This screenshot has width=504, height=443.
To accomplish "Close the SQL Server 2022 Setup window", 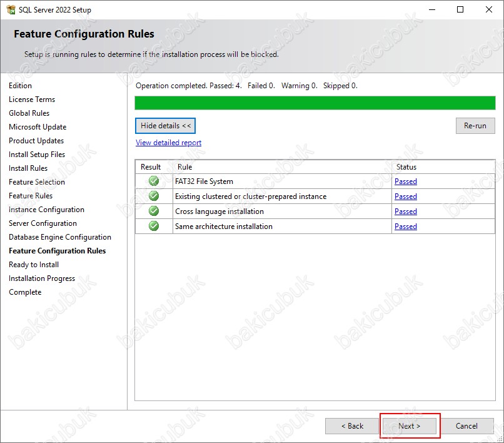I will tap(489, 9).
